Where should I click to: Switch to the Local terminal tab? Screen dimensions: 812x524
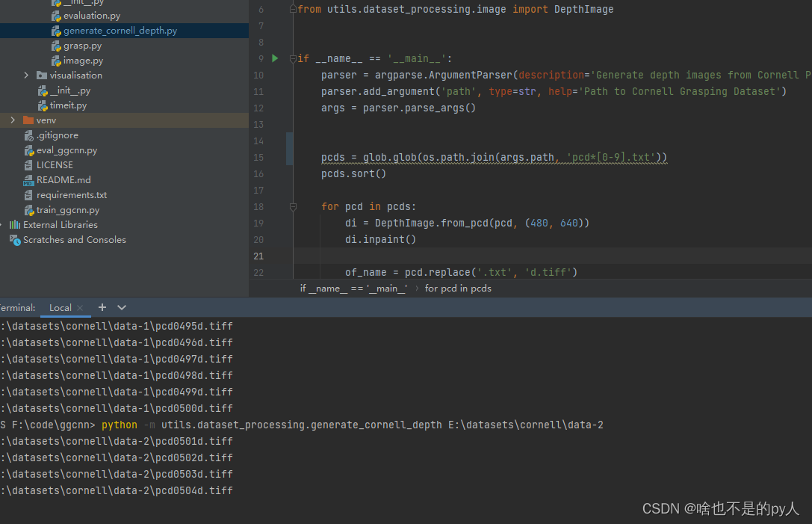pos(60,307)
